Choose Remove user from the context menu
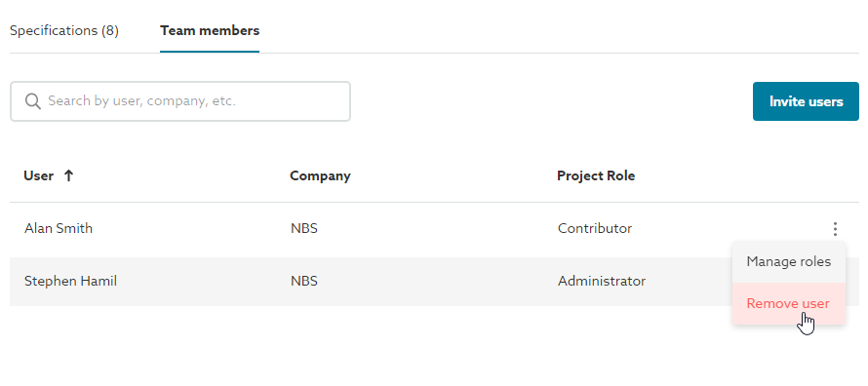 coord(789,303)
